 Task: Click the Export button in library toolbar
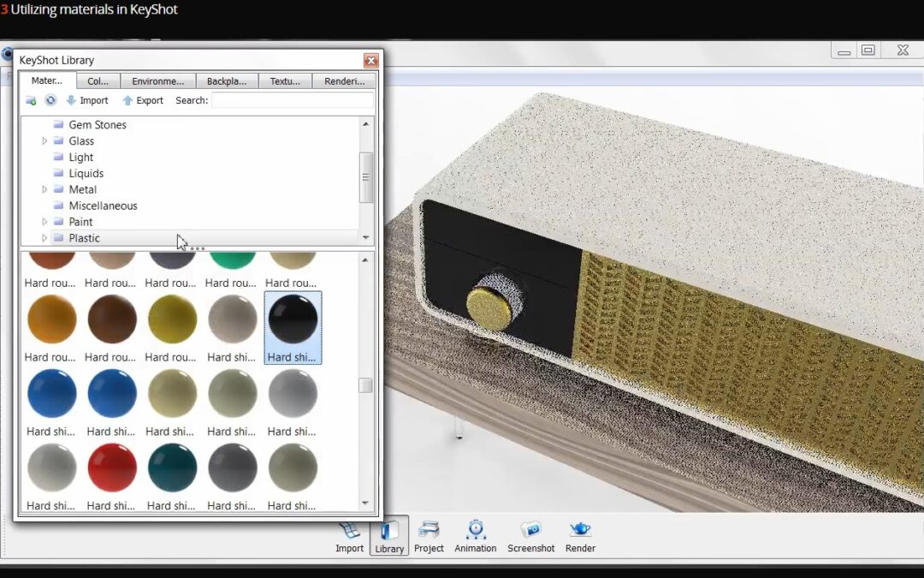[x=143, y=100]
